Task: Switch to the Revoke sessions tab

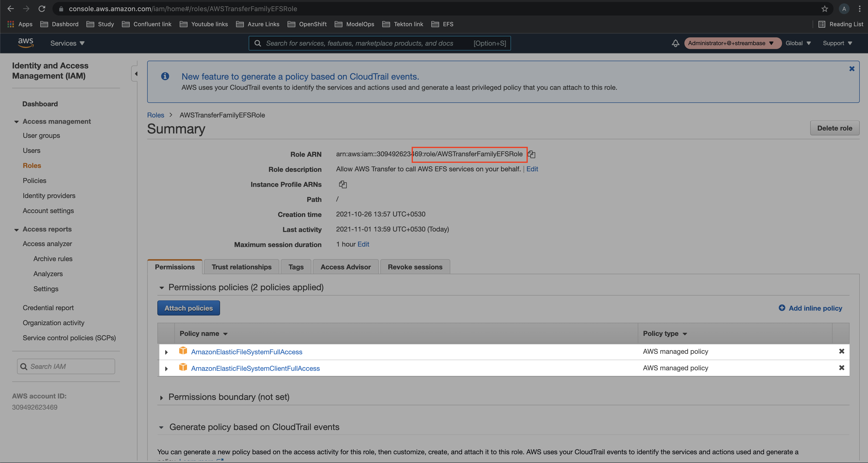Action: point(415,267)
